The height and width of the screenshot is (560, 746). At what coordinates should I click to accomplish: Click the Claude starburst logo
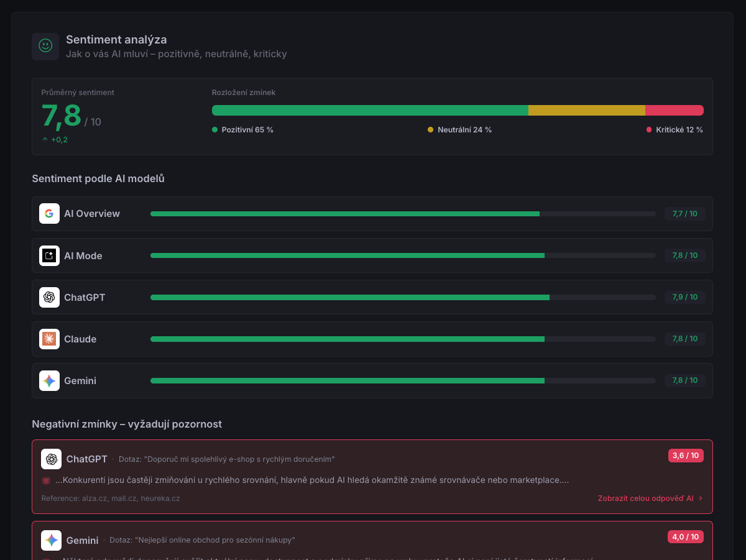pyautogui.click(x=49, y=339)
